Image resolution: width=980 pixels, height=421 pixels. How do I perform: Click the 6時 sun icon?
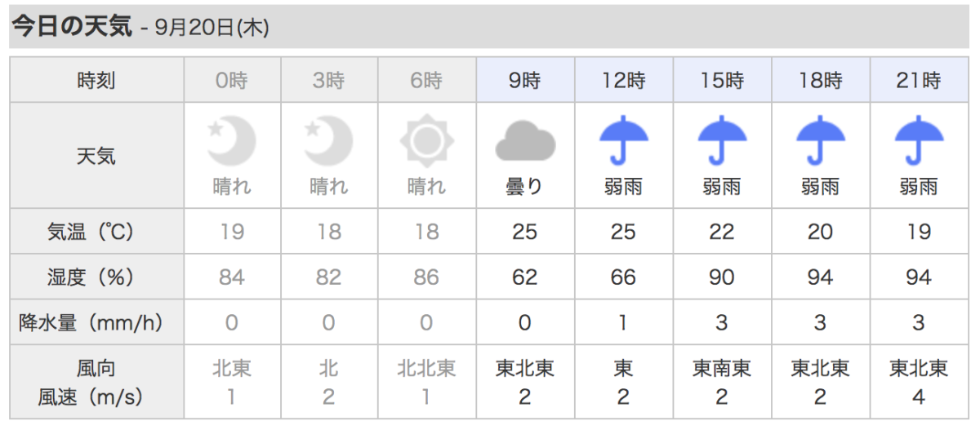point(426,141)
